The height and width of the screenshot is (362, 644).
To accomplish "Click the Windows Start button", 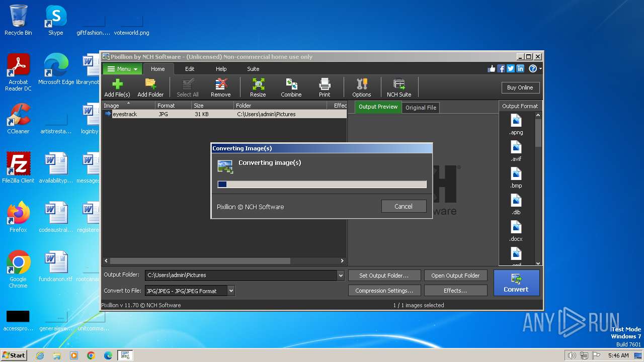I will coord(14,355).
